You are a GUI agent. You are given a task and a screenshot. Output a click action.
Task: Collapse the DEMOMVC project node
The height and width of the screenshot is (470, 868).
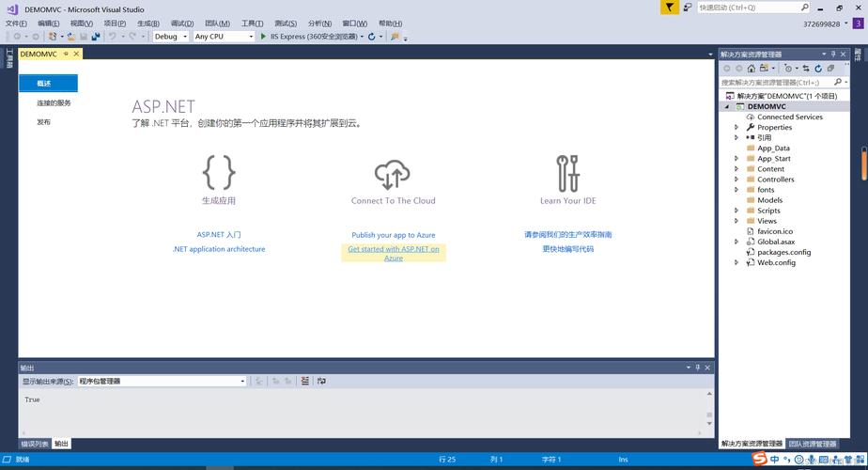pyautogui.click(x=727, y=106)
